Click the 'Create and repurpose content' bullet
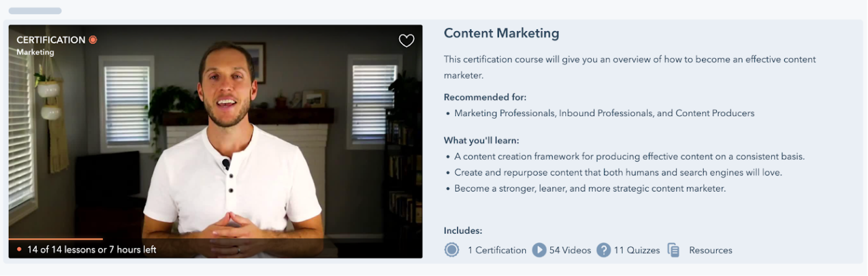The image size is (868, 276). click(618, 172)
